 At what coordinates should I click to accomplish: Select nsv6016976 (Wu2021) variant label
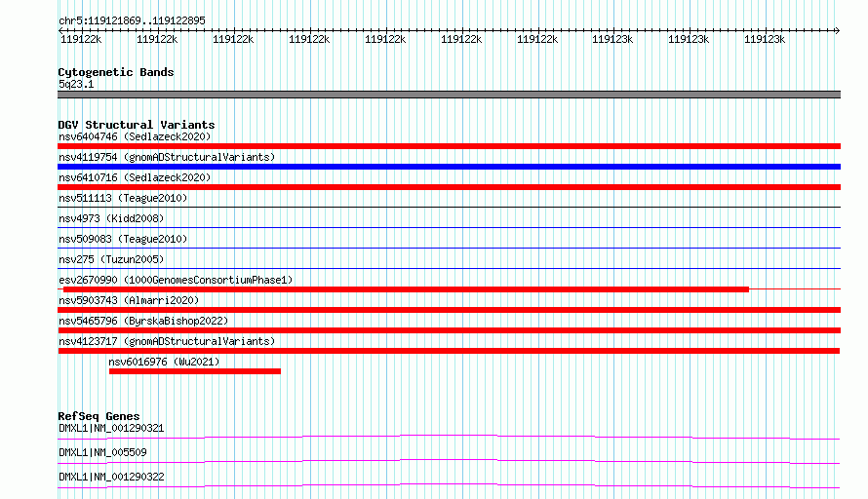coord(164,362)
